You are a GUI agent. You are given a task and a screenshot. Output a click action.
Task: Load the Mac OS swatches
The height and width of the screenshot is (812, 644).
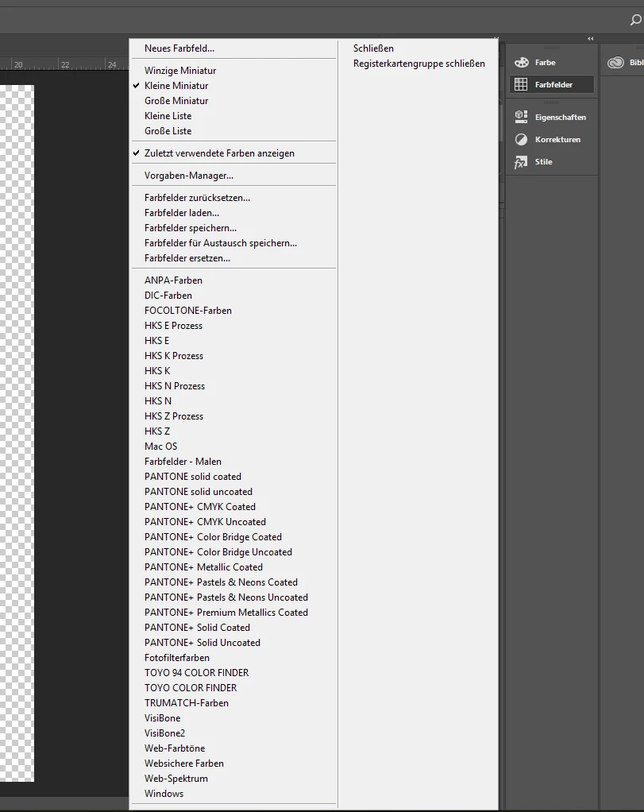[161, 446]
